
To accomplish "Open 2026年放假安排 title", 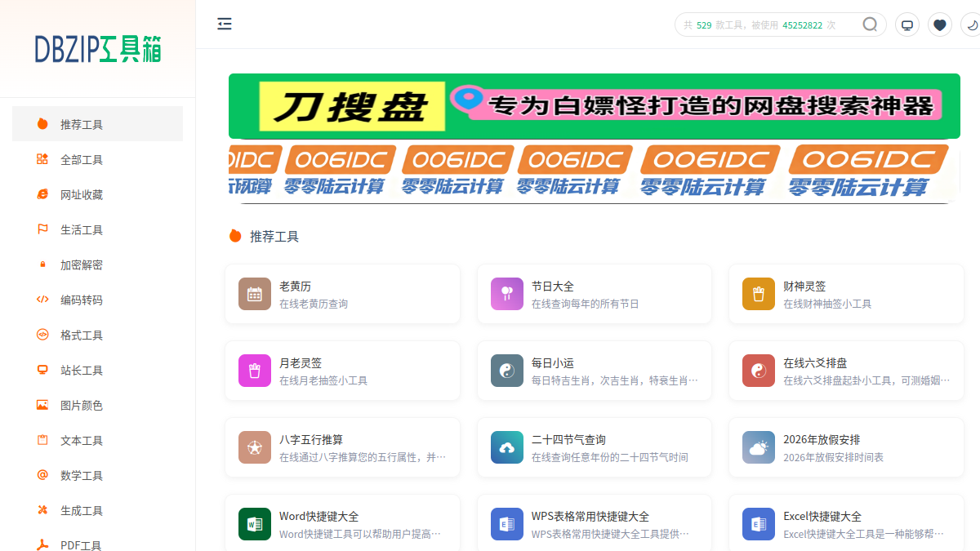I will click(822, 440).
